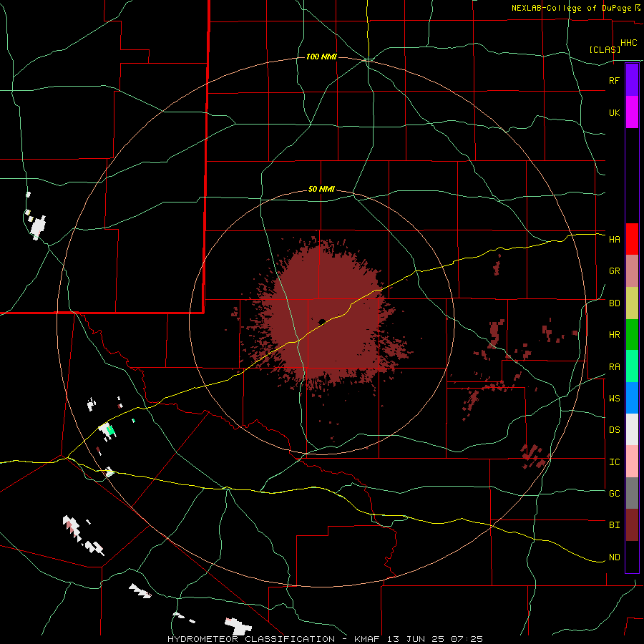Click the green RA echo cell southwest

[x=110, y=430]
